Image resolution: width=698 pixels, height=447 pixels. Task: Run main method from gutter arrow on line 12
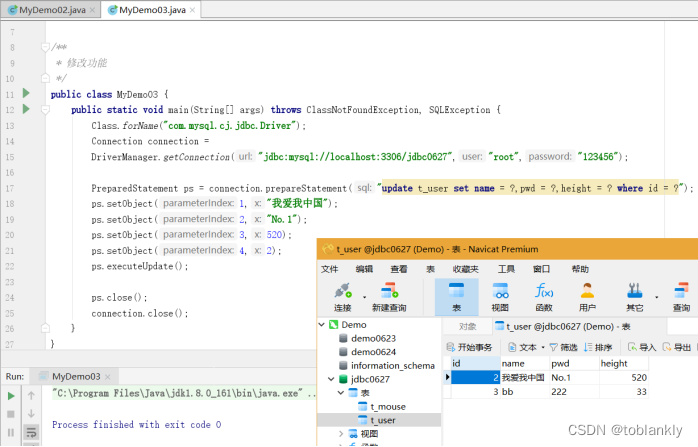pos(26,109)
